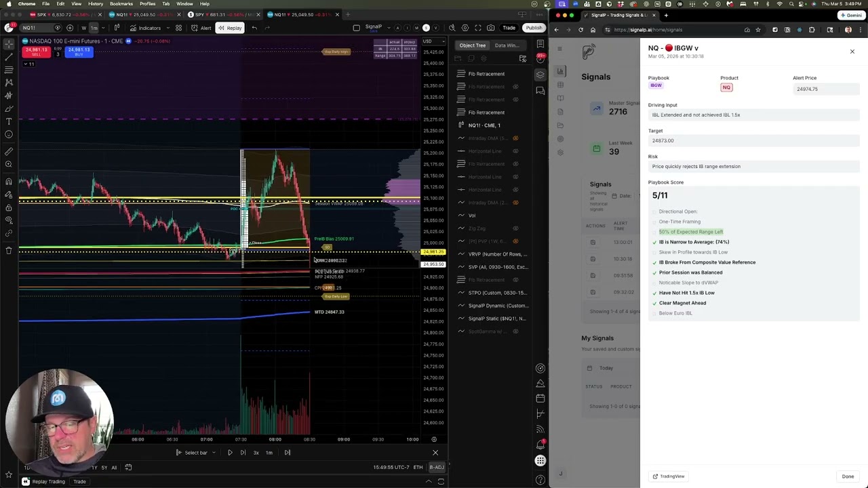Open notifications bell on the right sidebar

[540, 445]
